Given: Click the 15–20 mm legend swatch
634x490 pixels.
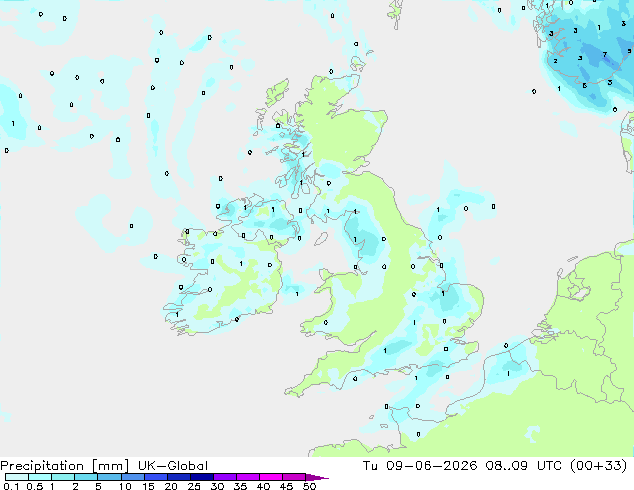Looking at the screenshot, I should pyautogui.click(x=155, y=477).
